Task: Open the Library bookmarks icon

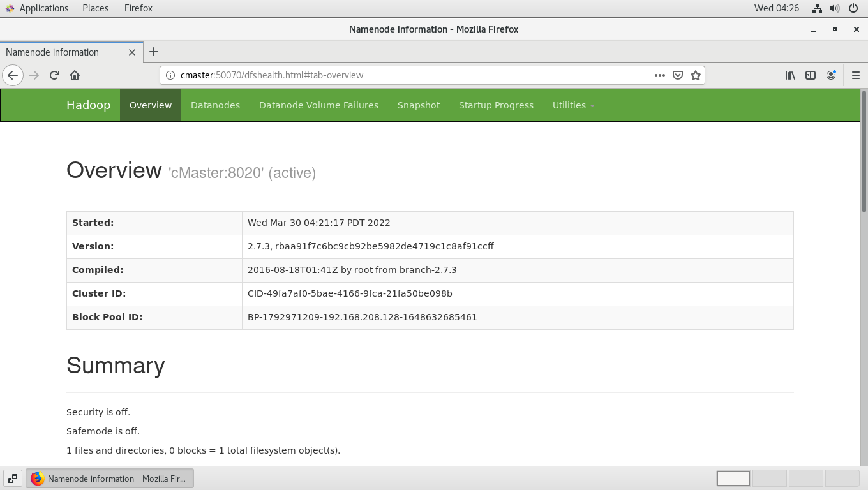Action: click(x=790, y=75)
